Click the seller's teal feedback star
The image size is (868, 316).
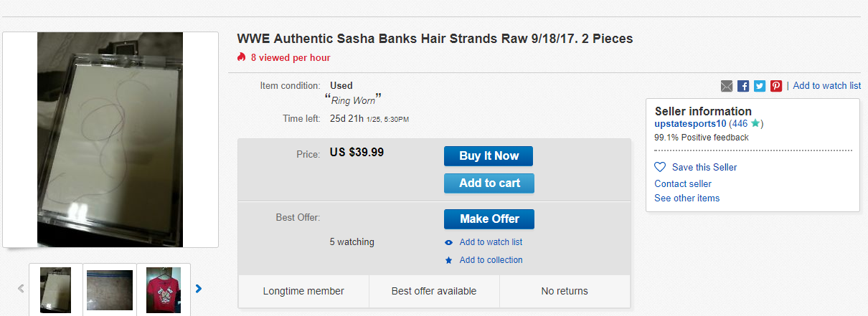(x=755, y=123)
